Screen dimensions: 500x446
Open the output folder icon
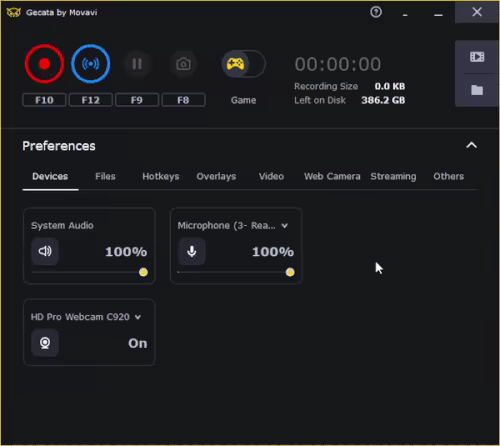pos(477,90)
